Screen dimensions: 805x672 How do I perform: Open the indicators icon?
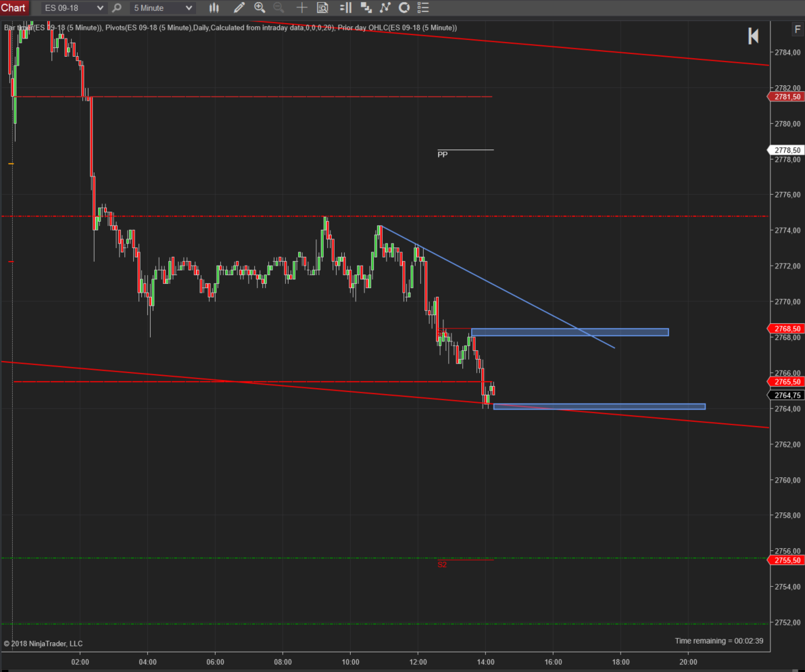385,7
